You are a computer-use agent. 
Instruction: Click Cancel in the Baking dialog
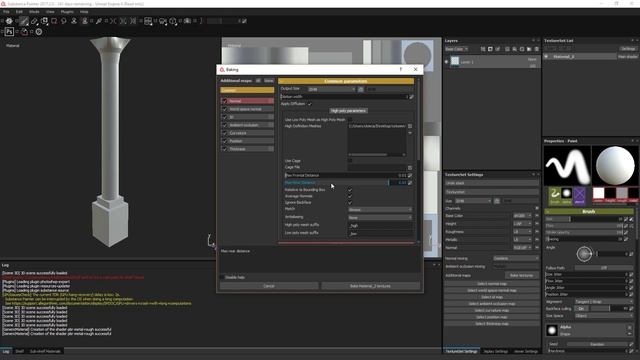269,286
